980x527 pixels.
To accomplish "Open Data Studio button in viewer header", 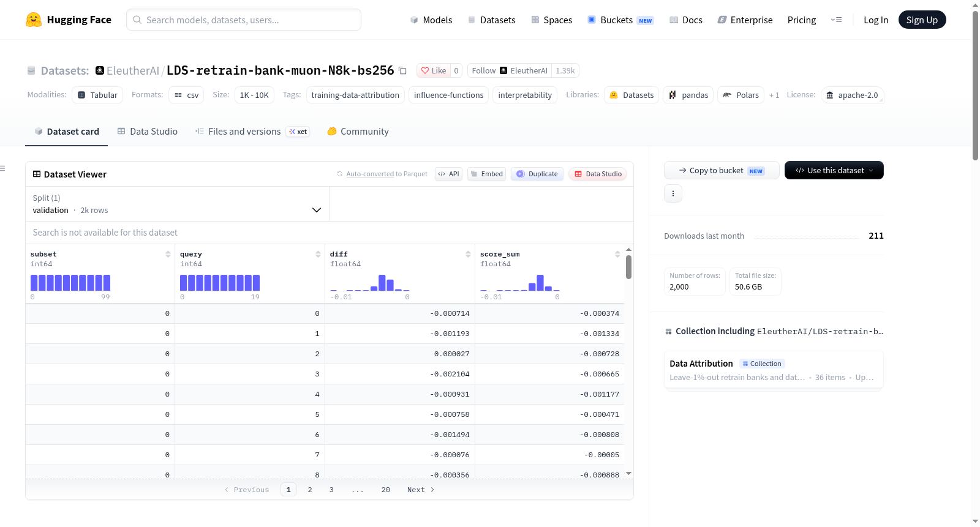I will [x=598, y=174].
